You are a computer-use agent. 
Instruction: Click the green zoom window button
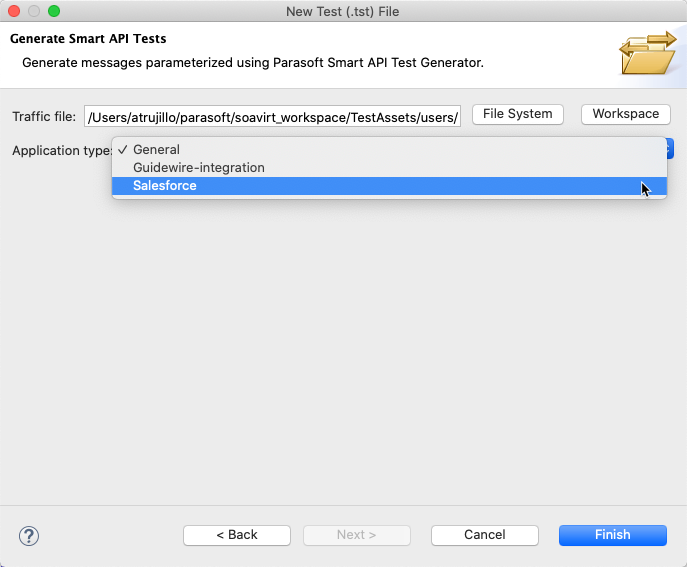[x=54, y=11]
